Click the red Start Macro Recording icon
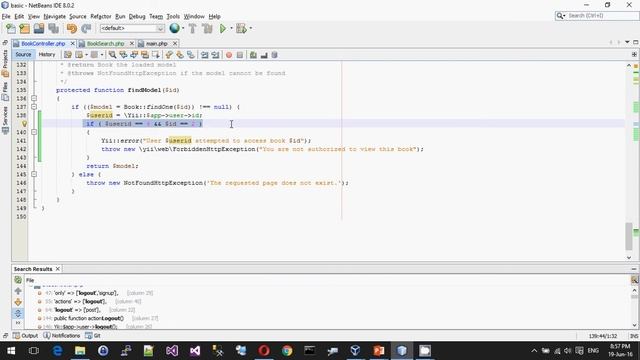This screenshot has width=640, height=360. pos(229,55)
